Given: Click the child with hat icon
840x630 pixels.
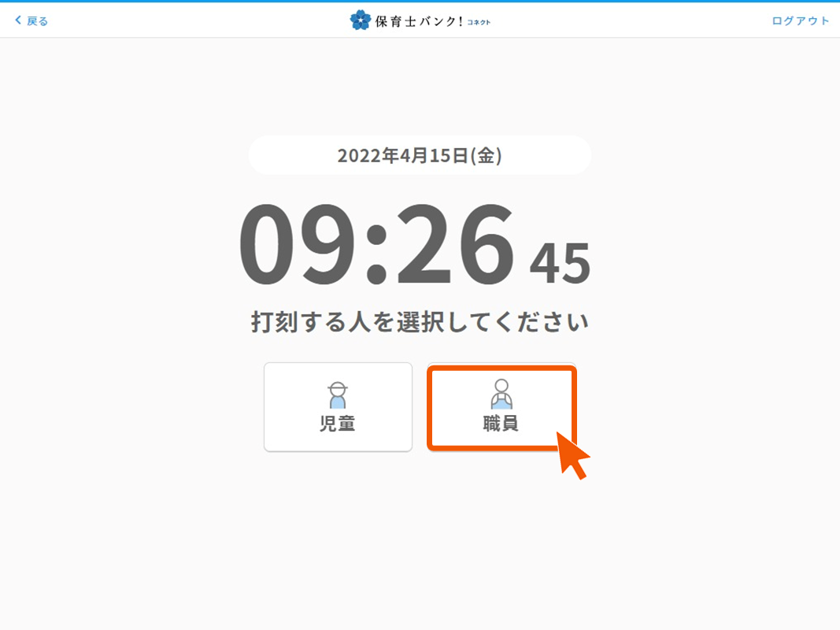Looking at the screenshot, I should tap(338, 395).
